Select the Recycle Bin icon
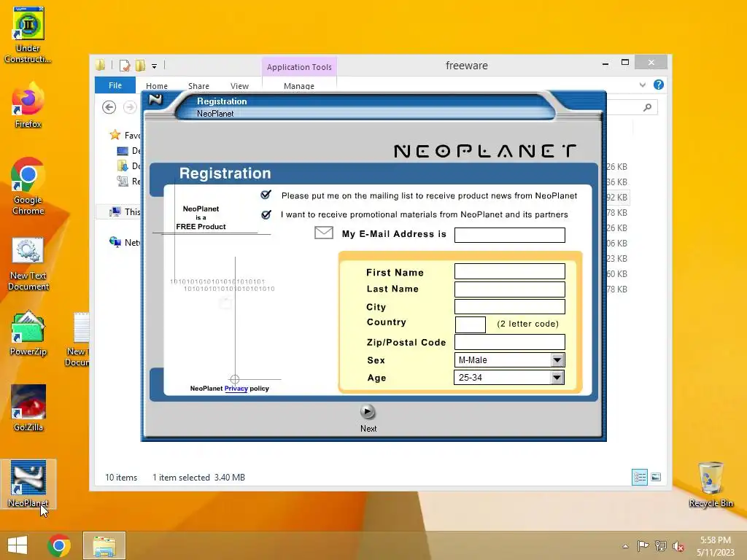The image size is (747, 560). click(x=711, y=484)
